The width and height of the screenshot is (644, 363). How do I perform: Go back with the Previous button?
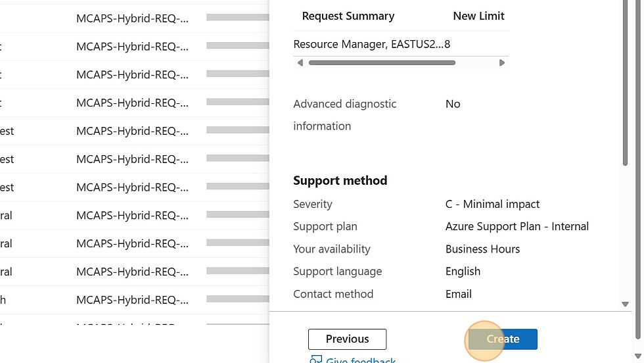[x=347, y=339]
